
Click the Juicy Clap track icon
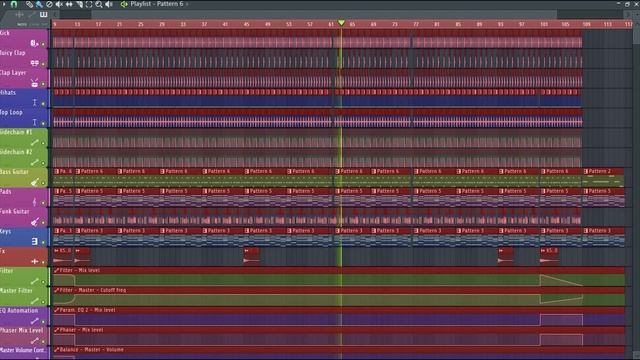[34, 63]
